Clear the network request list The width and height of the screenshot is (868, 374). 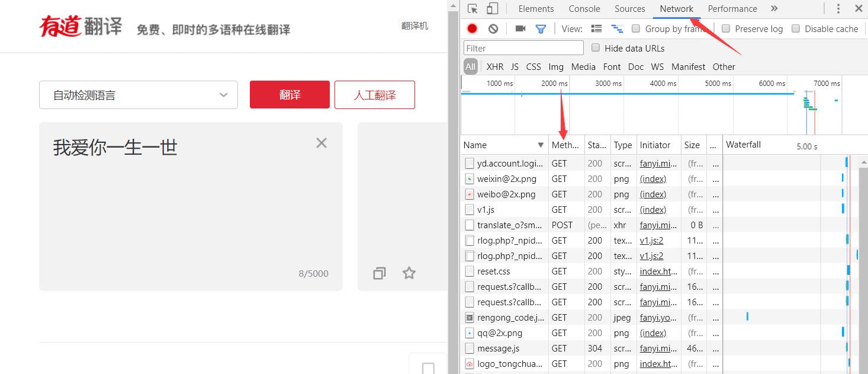[x=492, y=28]
